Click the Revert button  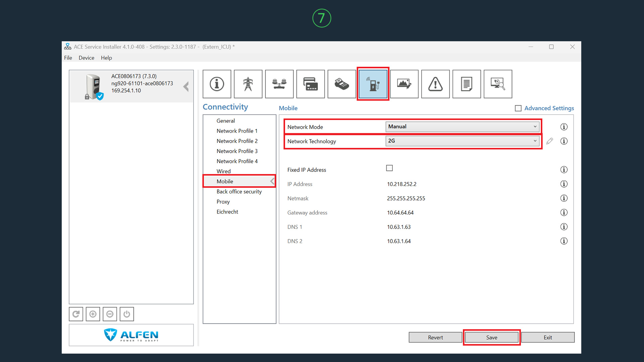pyautogui.click(x=435, y=338)
